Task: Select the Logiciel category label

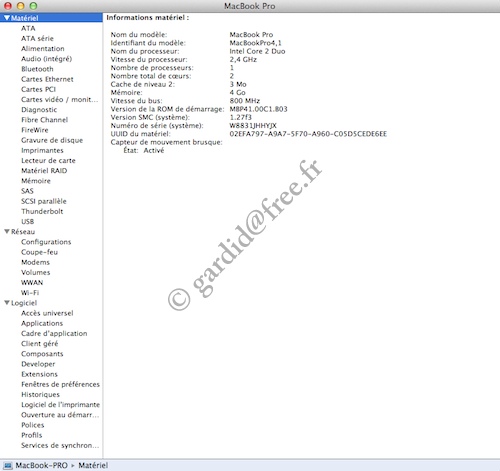Action: 24,303
